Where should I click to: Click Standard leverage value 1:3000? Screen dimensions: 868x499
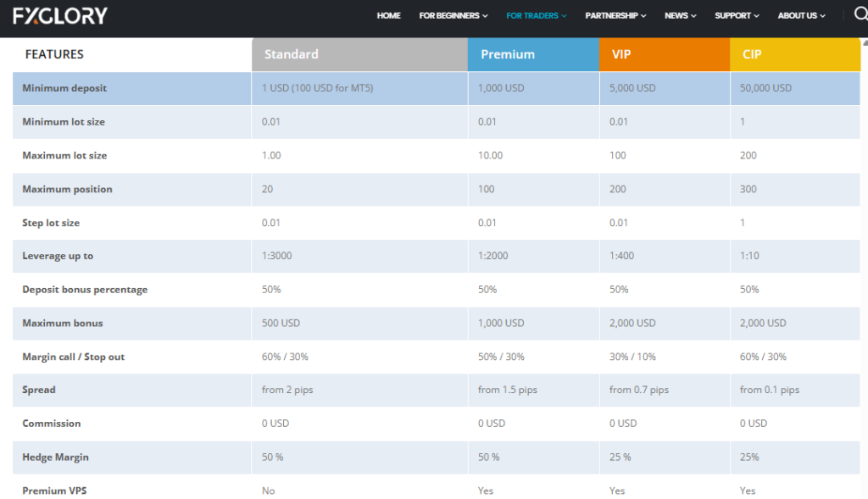coord(278,256)
